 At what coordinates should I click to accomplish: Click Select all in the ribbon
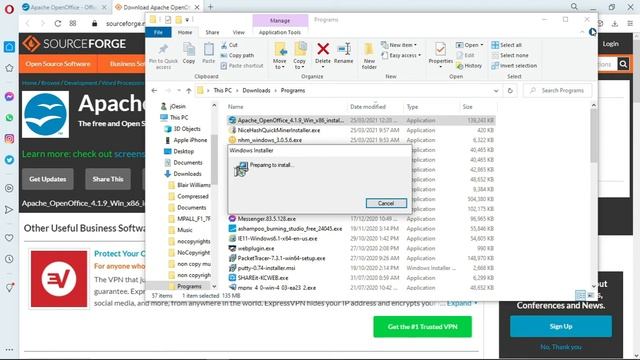point(507,45)
